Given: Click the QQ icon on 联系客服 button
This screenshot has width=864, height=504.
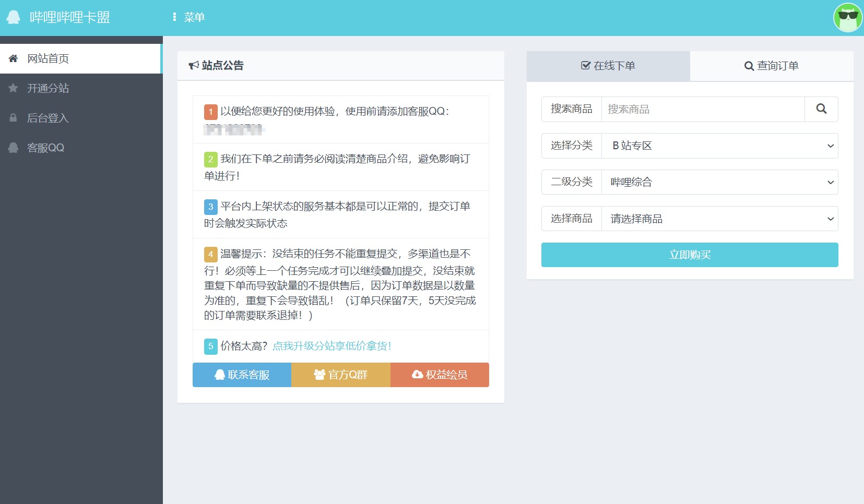Looking at the screenshot, I should [x=220, y=374].
